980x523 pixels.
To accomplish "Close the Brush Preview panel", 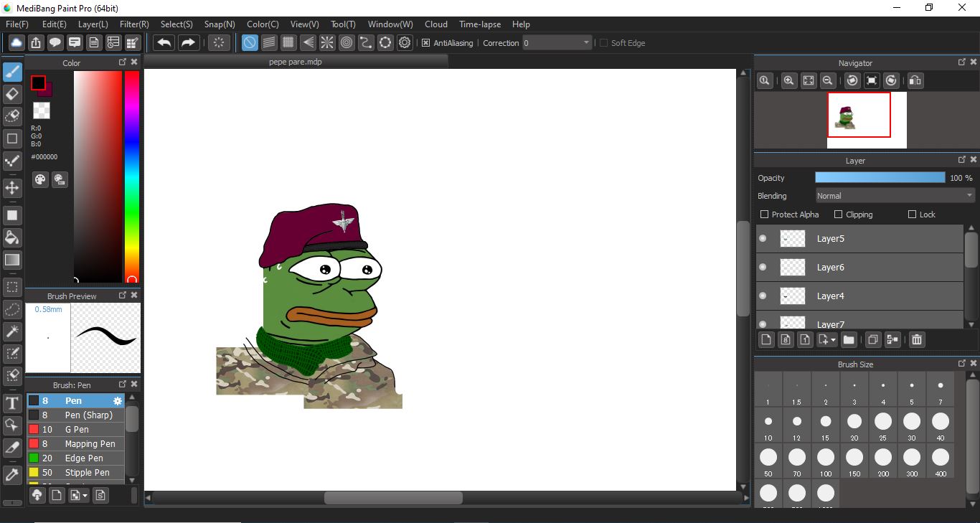I will (x=134, y=296).
